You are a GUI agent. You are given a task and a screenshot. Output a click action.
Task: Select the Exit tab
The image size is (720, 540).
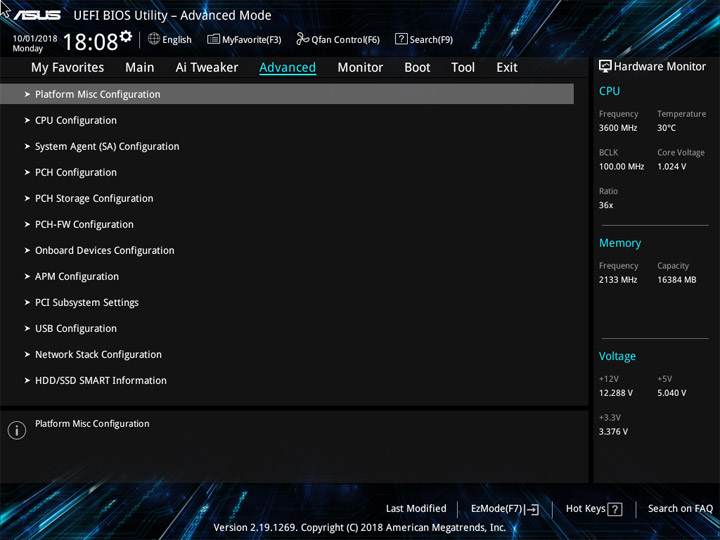coord(507,68)
